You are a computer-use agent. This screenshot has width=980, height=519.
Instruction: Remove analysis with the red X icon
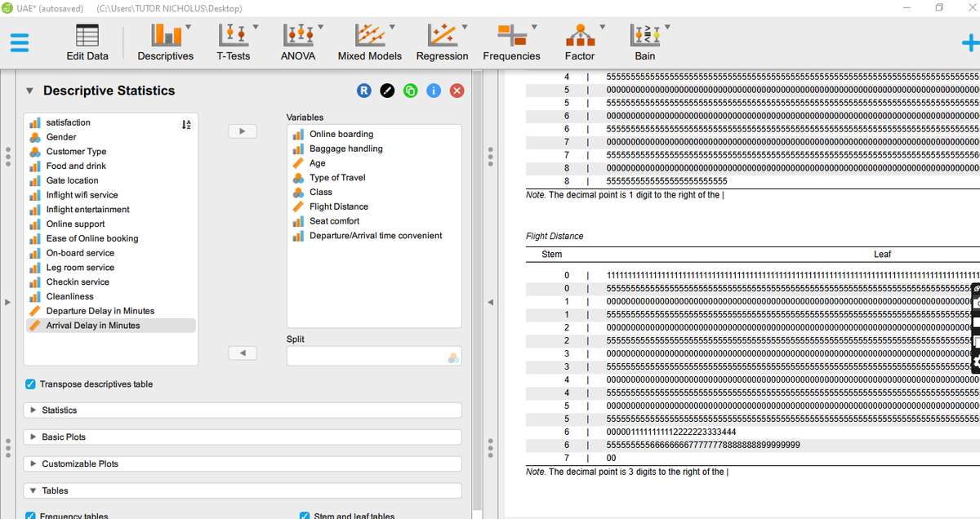457,91
